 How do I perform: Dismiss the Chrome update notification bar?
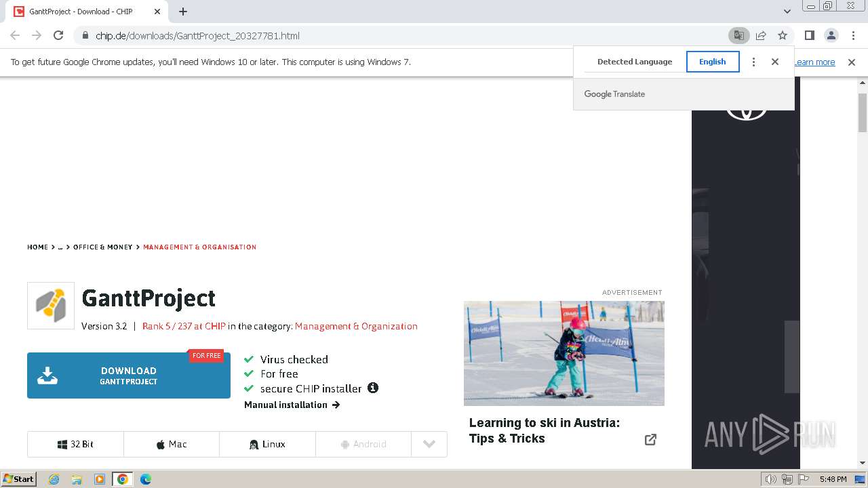tap(852, 62)
